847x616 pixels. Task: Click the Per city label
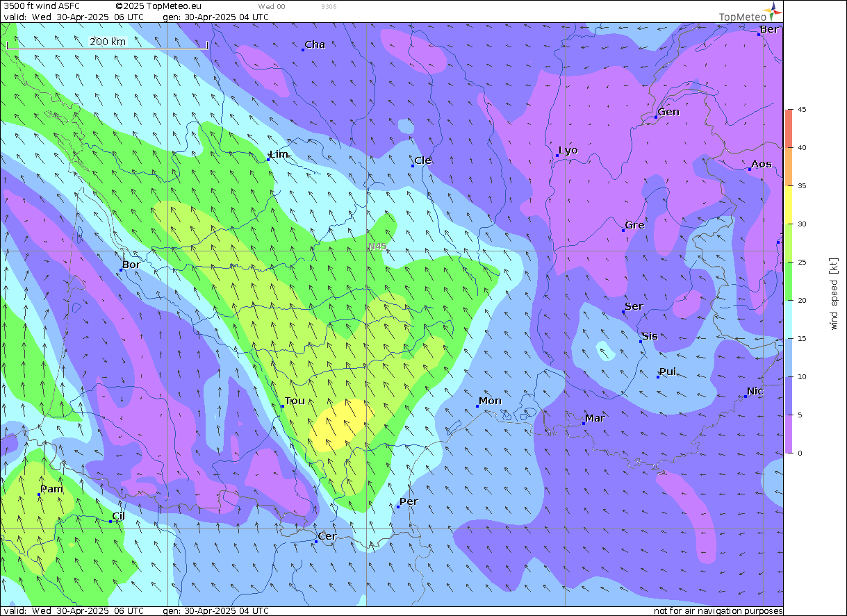pos(409,501)
